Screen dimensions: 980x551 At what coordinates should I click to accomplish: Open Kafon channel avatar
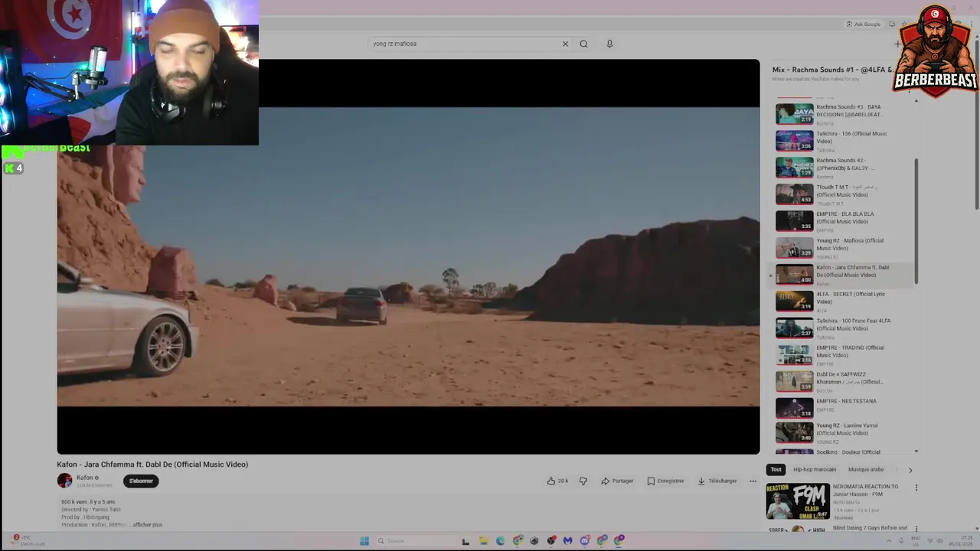[64, 481]
